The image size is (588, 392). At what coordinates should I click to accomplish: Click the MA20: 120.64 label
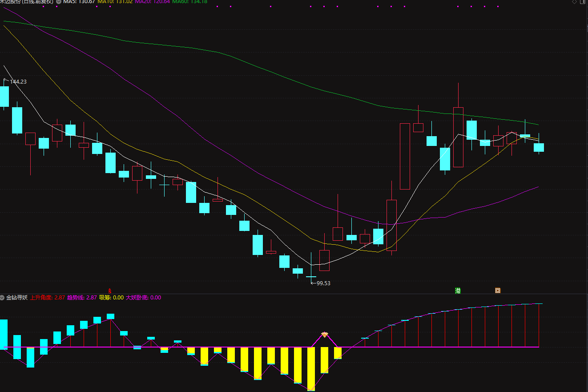tap(152, 2)
